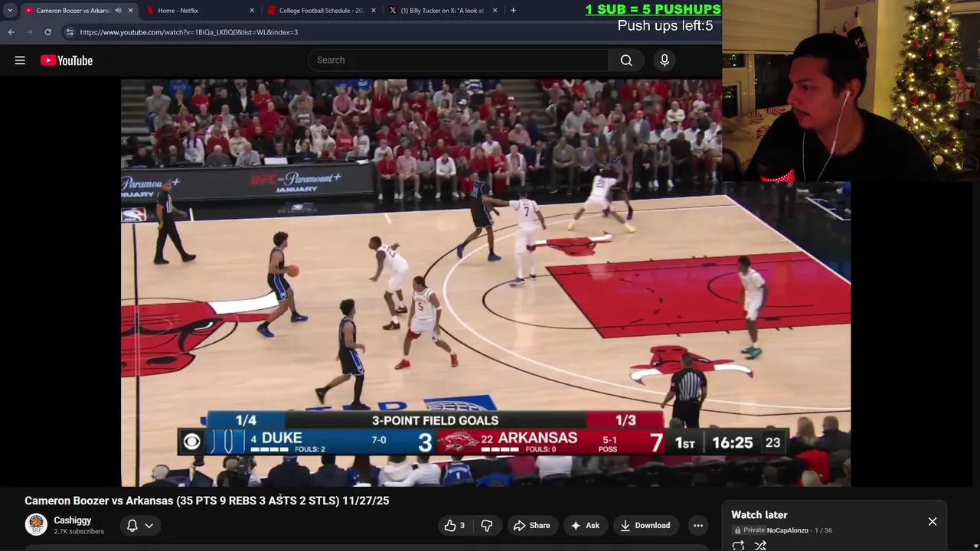The width and height of the screenshot is (980, 551).
Task: Click the Share button
Action: coord(532,525)
